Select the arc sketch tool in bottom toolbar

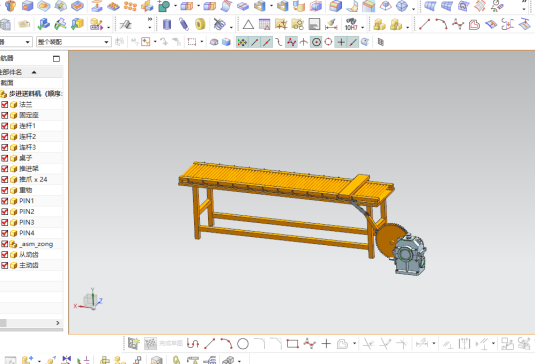[x=226, y=344]
